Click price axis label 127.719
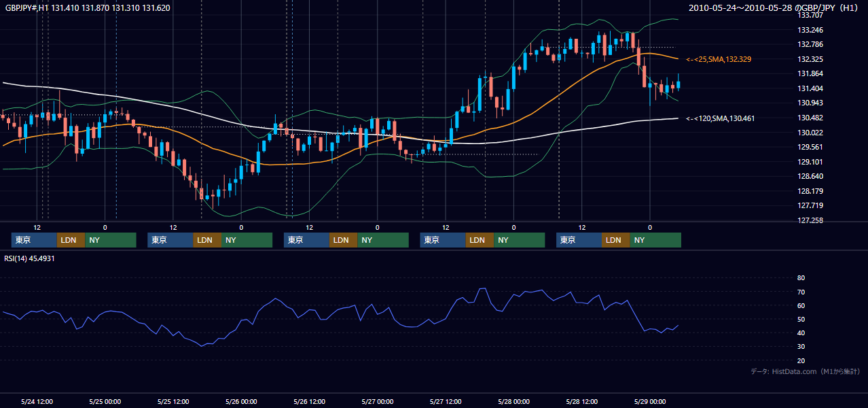This screenshot has width=868, height=408. pos(810,205)
